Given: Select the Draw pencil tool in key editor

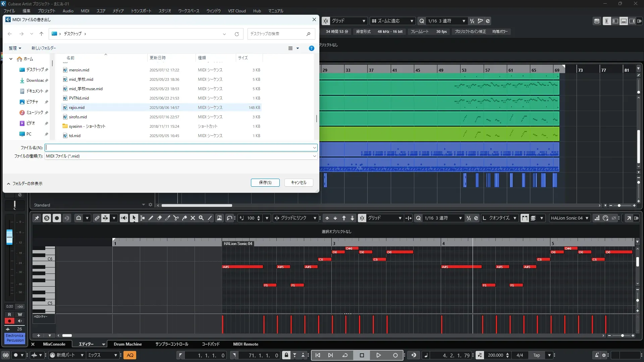Looking at the screenshot, I should [x=151, y=218].
